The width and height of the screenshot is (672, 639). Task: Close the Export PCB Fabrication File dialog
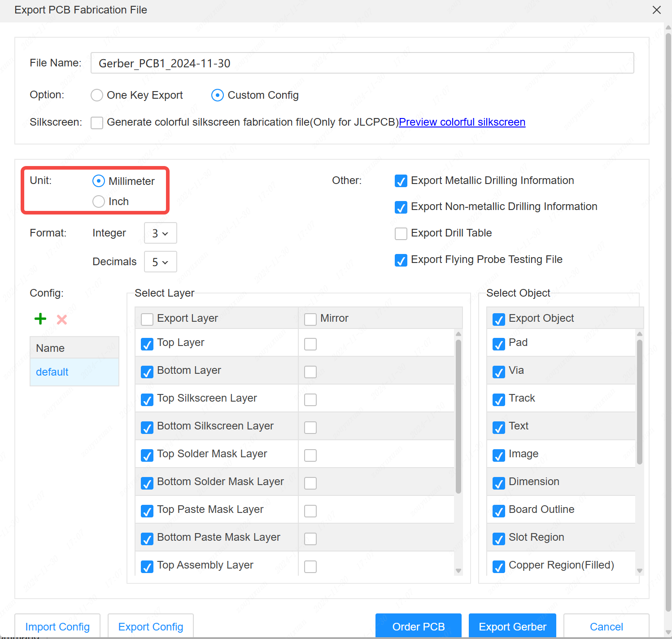pyautogui.click(x=656, y=10)
